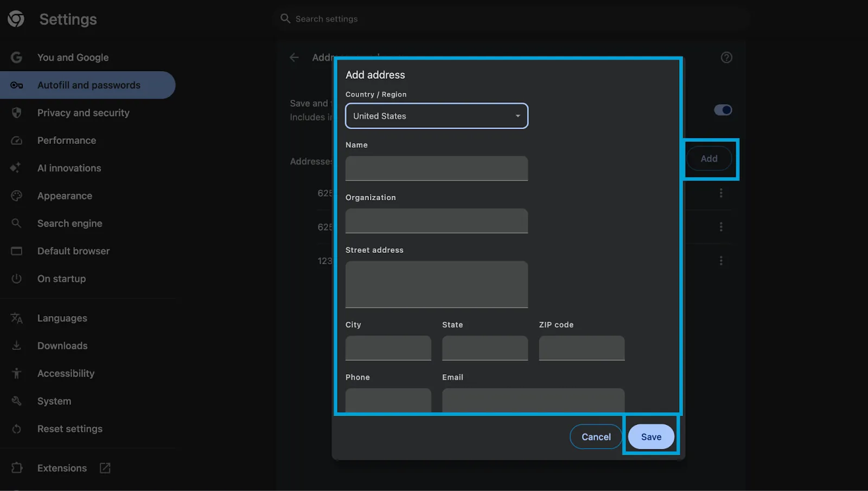Focus the ZIP code field
Image resolution: width=868 pixels, height=491 pixels.
pos(582,348)
